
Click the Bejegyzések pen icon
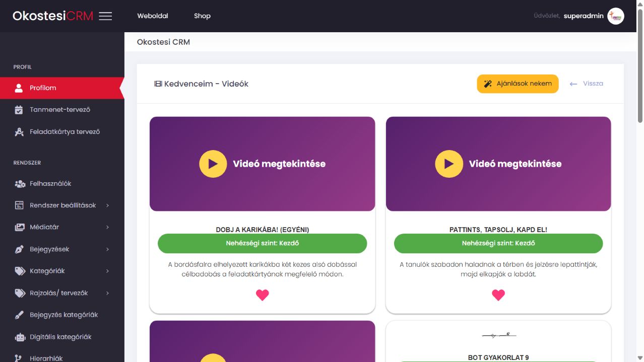(x=19, y=249)
